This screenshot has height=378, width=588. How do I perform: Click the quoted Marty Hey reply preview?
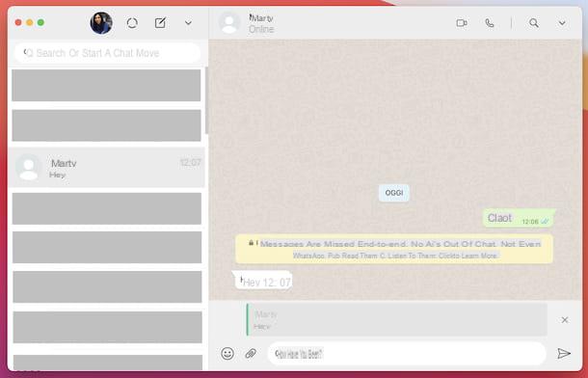pos(397,320)
